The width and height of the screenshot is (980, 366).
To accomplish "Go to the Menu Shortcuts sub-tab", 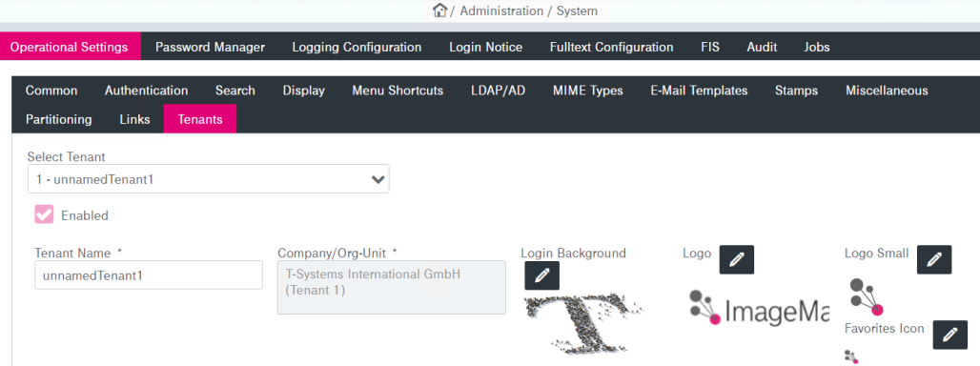I will pos(398,91).
